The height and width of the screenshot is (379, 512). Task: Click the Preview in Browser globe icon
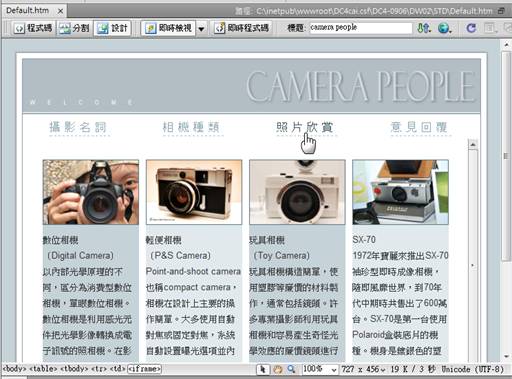click(x=444, y=28)
